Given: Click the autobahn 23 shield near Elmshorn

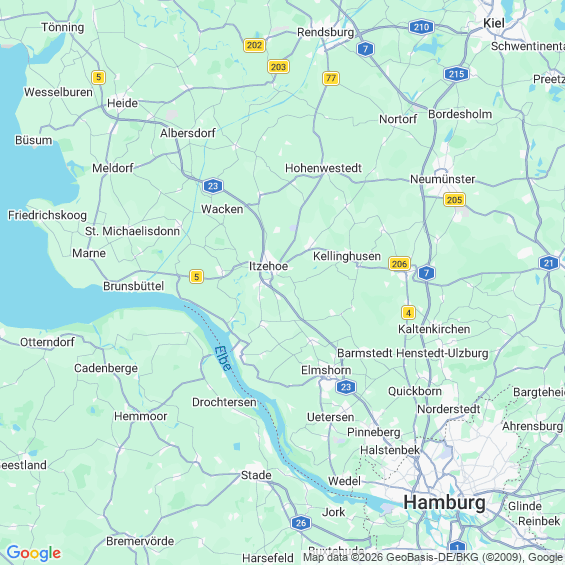Looking at the screenshot, I should coord(346,387).
